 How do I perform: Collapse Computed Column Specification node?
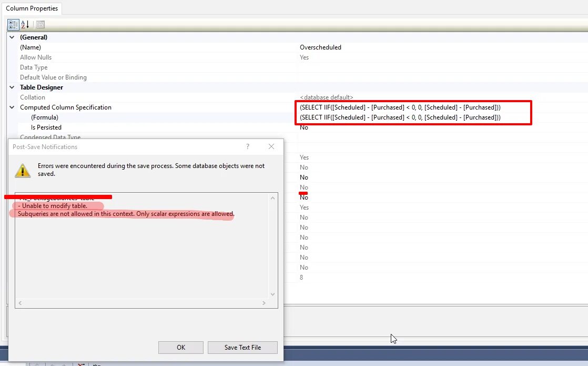[12, 107]
